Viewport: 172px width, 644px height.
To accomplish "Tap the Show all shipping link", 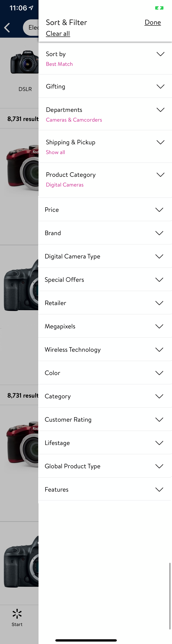I will (x=55, y=152).
